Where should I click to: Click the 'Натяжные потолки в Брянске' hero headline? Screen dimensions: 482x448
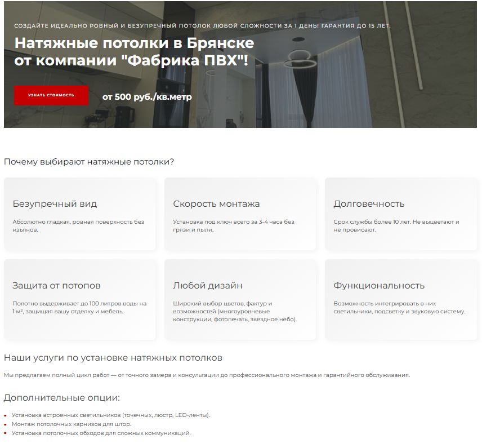pyautogui.click(x=134, y=43)
